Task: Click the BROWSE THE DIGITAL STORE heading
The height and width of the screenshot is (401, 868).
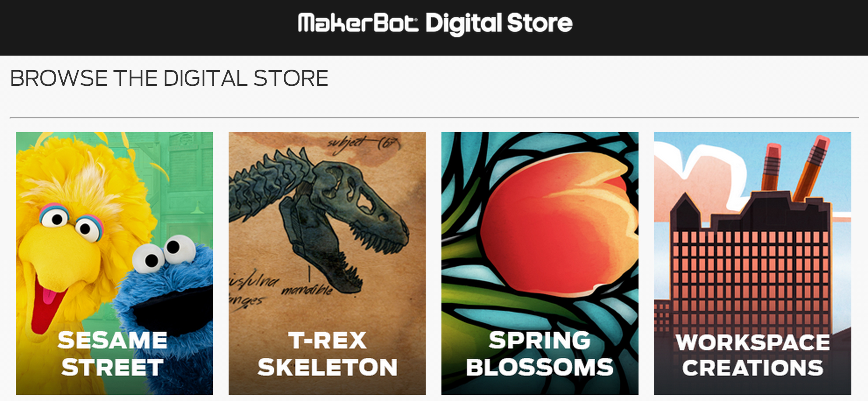Action: 169,78
